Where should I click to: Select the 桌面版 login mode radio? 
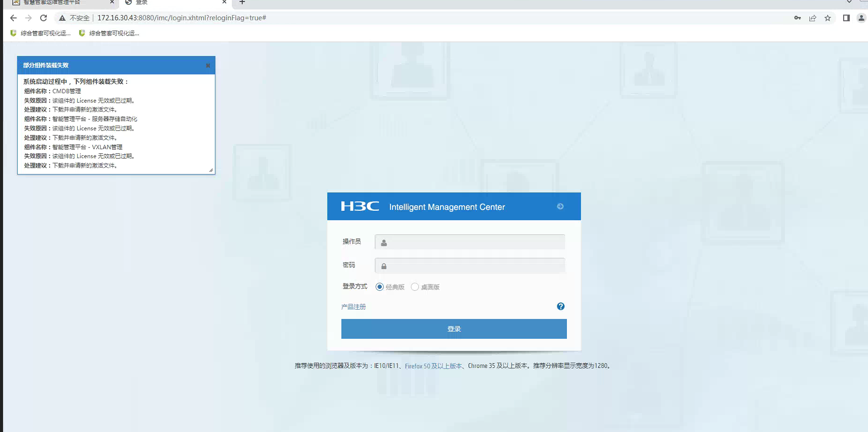click(415, 287)
